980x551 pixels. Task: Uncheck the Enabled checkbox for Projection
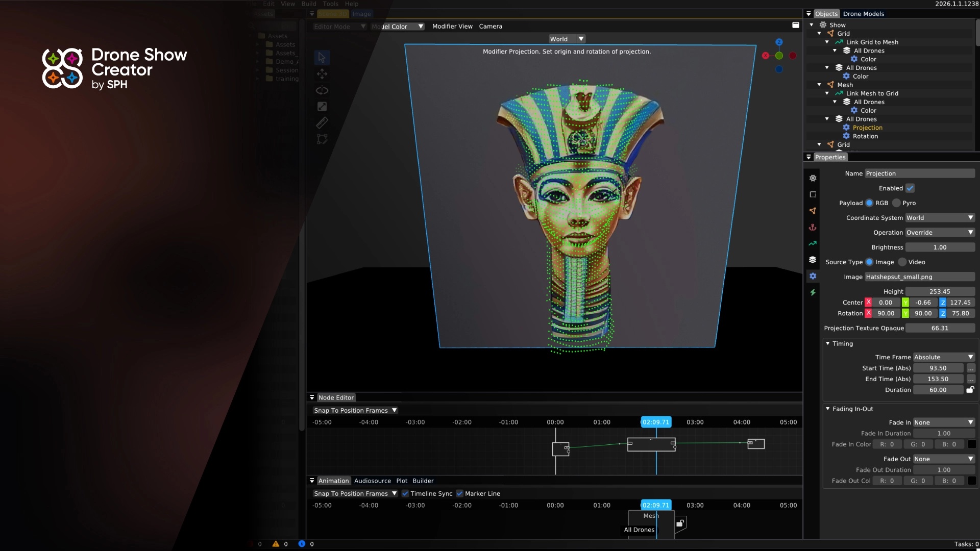click(911, 188)
